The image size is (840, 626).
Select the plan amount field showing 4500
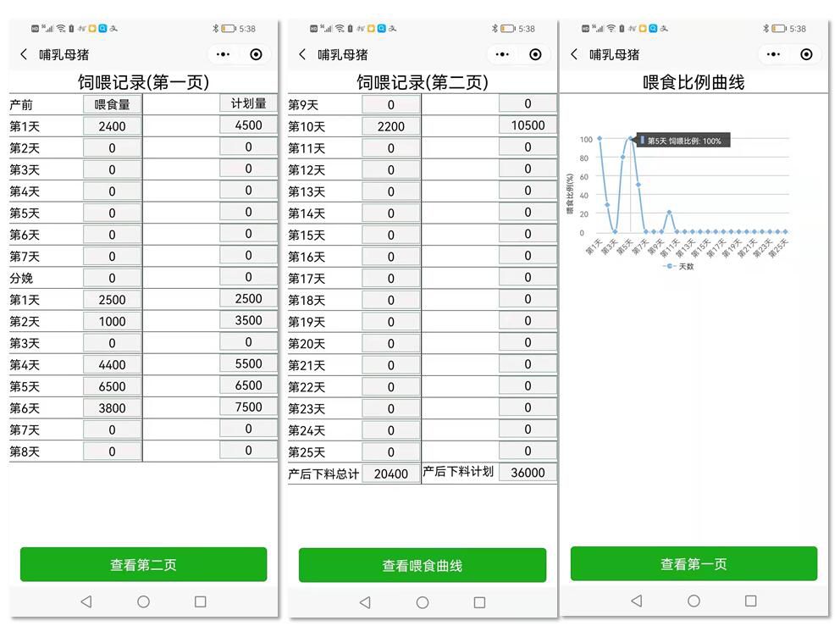(x=248, y=125)
